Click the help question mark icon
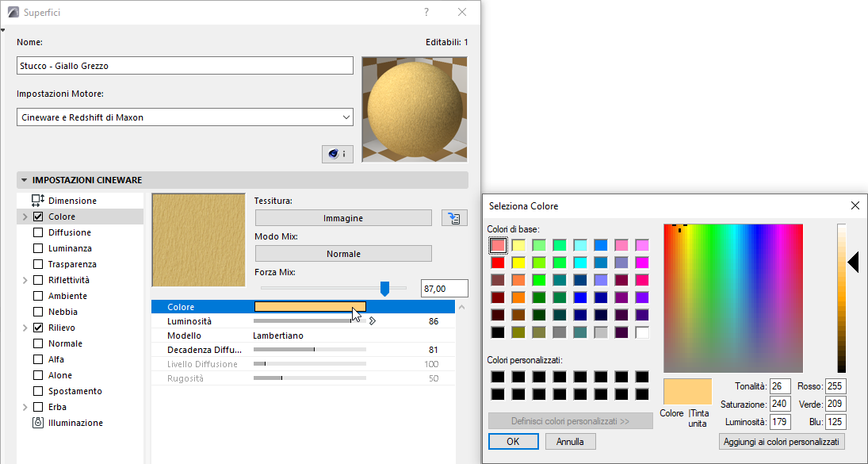This screenshot has height=464, width=868. pyautogui.click(x=426, y=11)
